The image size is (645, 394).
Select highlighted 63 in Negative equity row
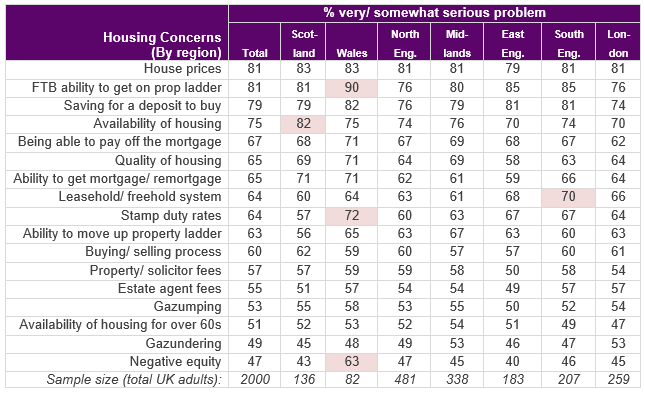click(352, 362)
